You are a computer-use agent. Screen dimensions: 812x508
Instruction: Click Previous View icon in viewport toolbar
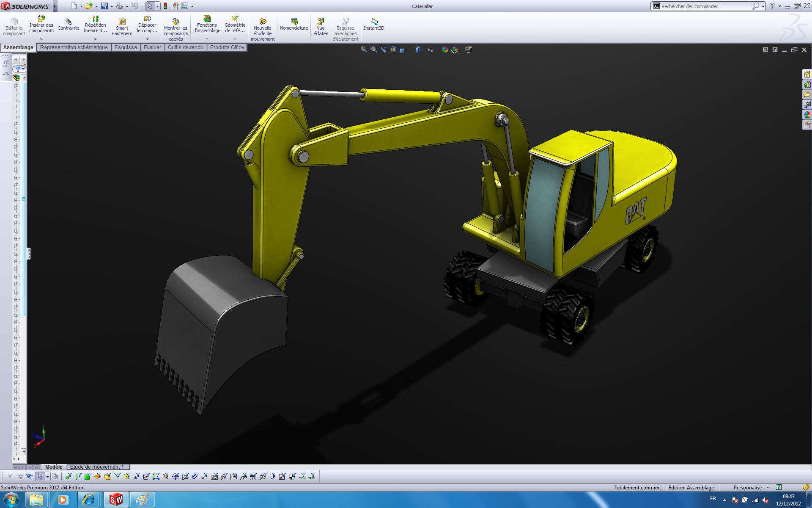pos(384,50)
